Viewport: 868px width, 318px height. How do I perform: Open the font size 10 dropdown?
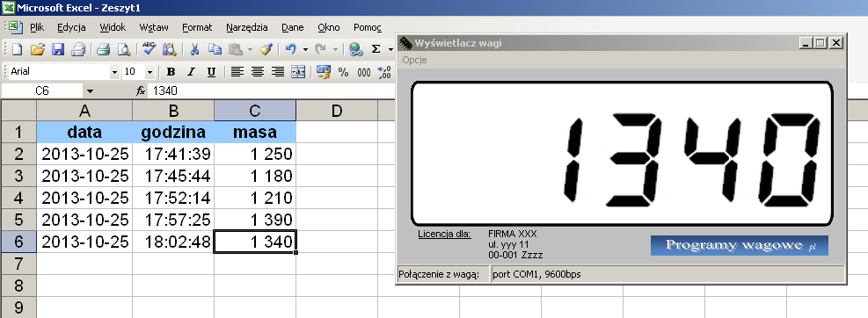tap(150, 72)
